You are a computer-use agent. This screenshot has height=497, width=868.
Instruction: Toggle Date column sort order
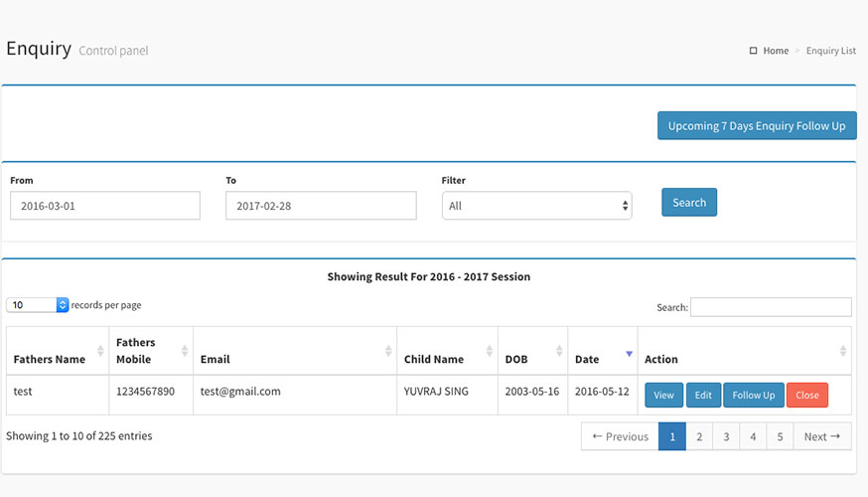pyautogui.click(x=629, y=353)
